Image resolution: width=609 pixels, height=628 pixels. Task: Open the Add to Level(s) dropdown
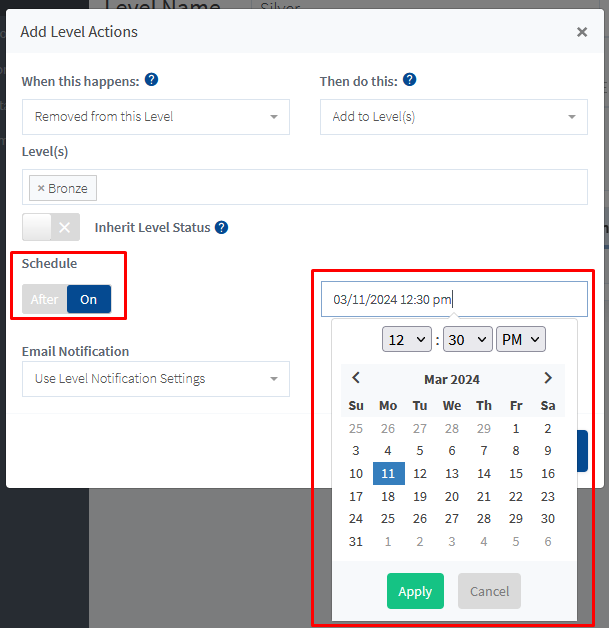coord(454,117)
